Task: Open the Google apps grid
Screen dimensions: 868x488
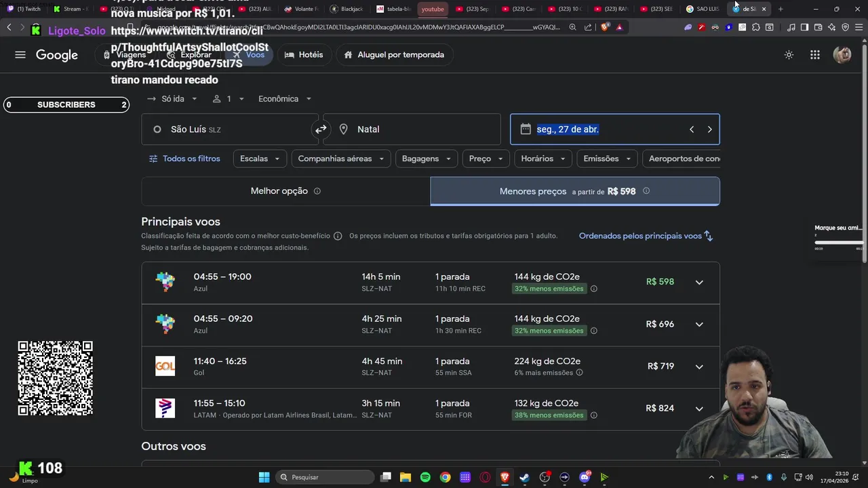Action: tap(815, 55)
